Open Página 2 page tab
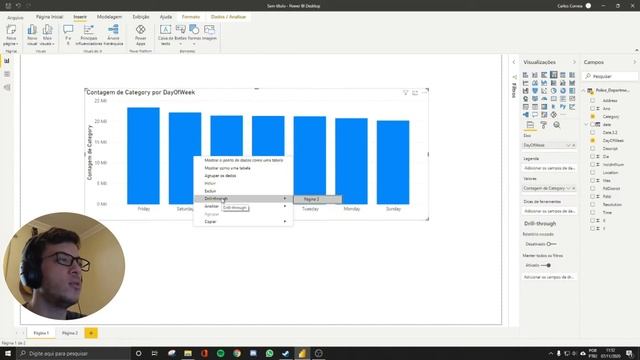Image resolution: width=640 pixels, height=360 pixels. [70, 333]
